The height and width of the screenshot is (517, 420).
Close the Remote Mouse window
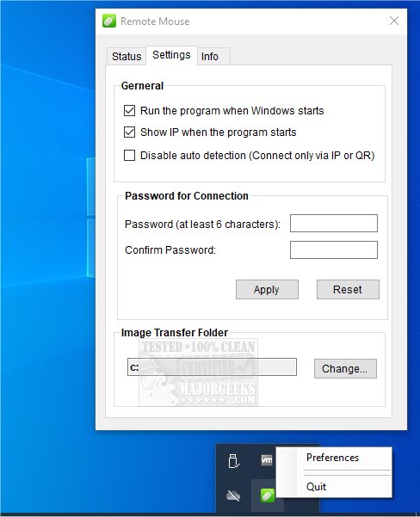pyautogui.click(x=394, y=21)
